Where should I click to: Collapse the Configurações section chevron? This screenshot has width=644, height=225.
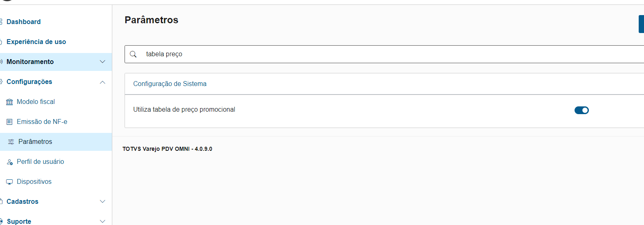(x=103, y=82)
